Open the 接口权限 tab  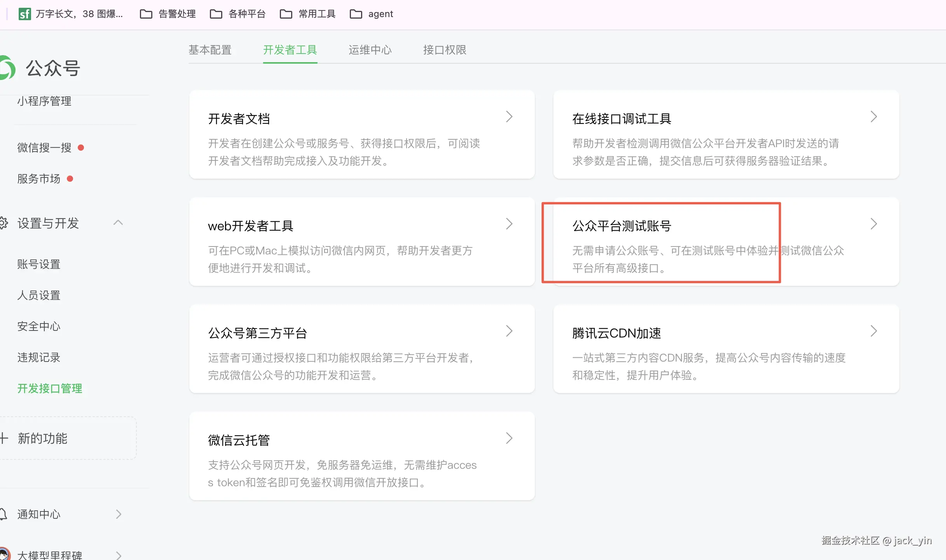pos(444,50)
